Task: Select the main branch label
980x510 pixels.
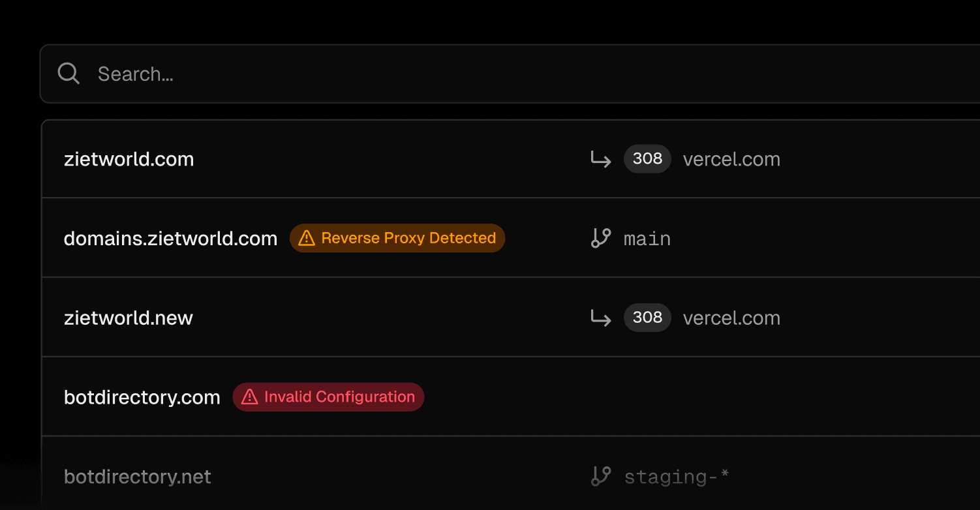Action: click(x=647, y=239)
